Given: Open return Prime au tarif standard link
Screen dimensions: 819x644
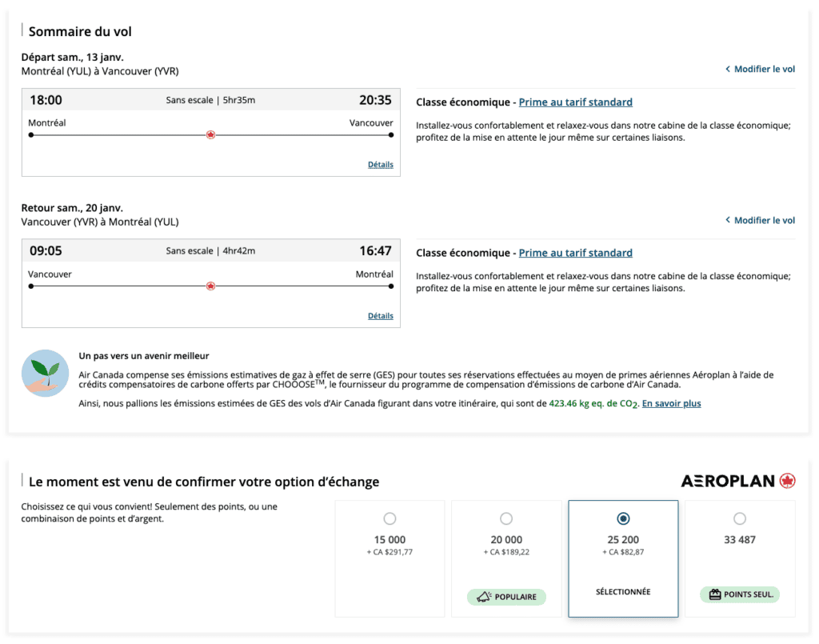Looking at the screenshot, I should (x=575, y=253).
